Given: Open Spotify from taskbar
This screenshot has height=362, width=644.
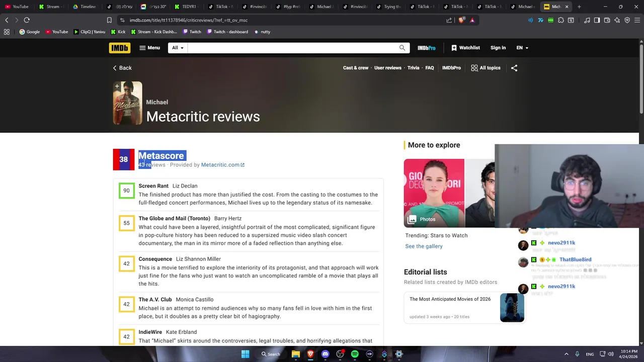Looking at the screenshot, I should click(x=355, y=354).
